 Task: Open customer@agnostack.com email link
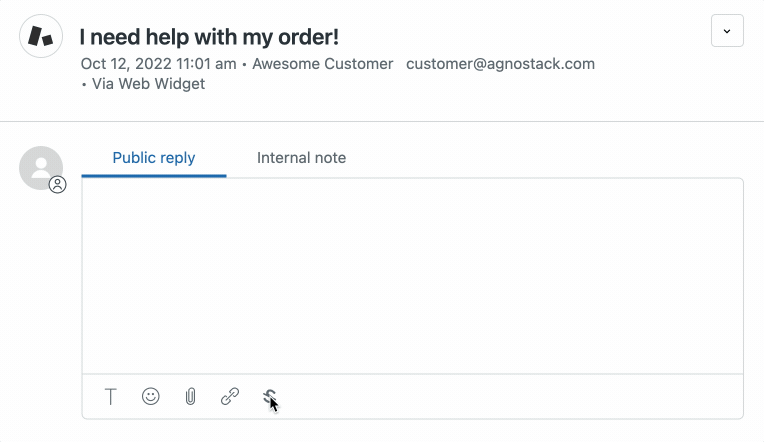click(500, 64)
